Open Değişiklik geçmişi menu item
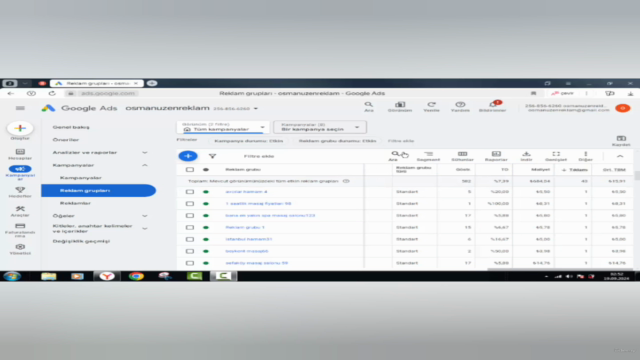The image size is (640, 360). tap(81, 241)
